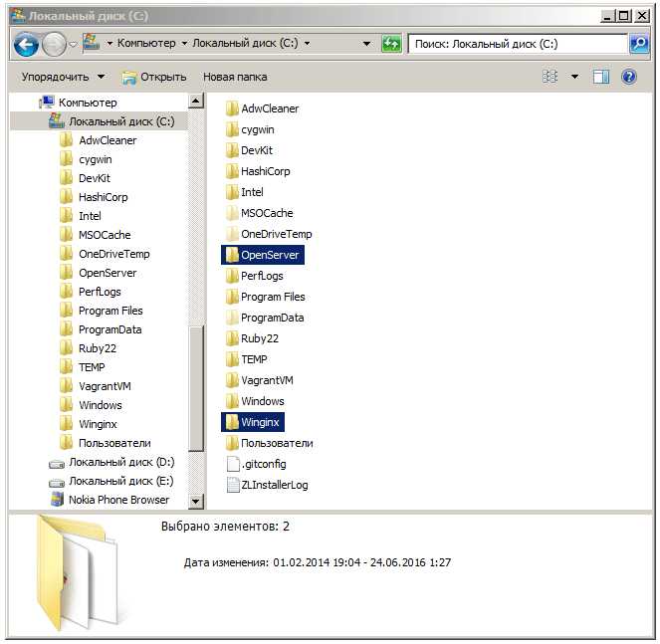Click .gitconfig file icon in file list
The height and width of the screenshot is (644, 660).
233,464
